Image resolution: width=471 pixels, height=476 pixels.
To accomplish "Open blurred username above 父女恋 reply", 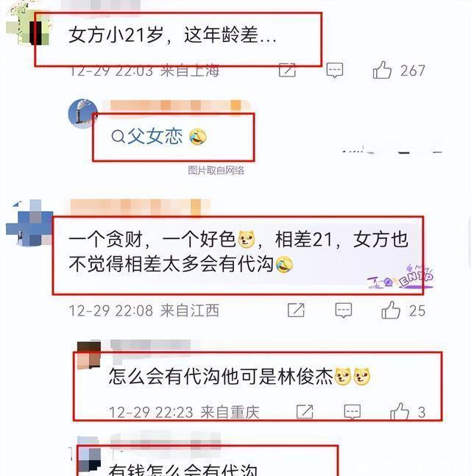I will tap(176, 106).
